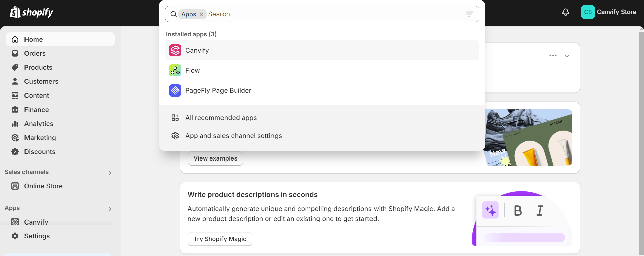
Task: Open the card's three-dot more menu
Action: tap(553, 55)
